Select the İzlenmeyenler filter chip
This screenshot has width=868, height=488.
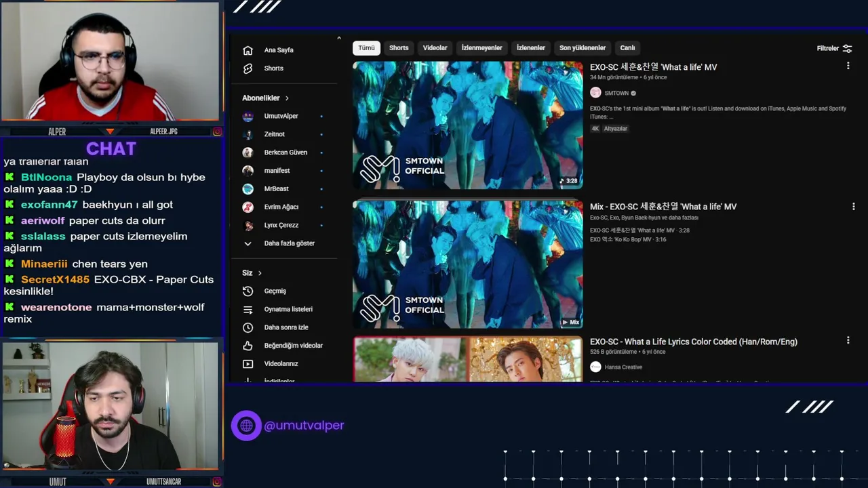tap(482, 48)
